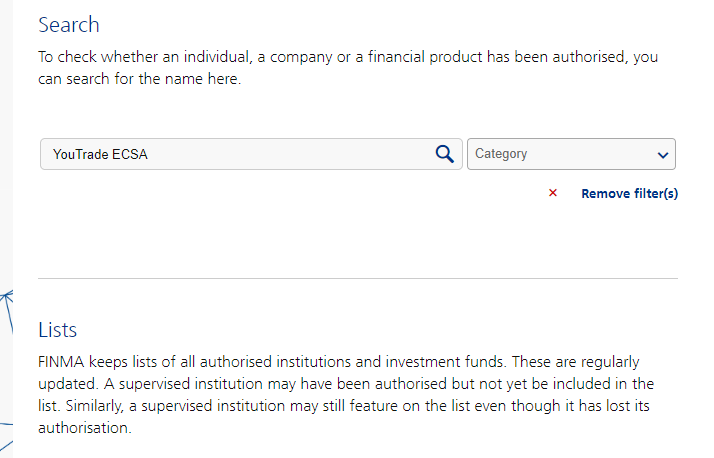Click the horizontal divider above Lists
714x458 pixels.
click(358, 278)
